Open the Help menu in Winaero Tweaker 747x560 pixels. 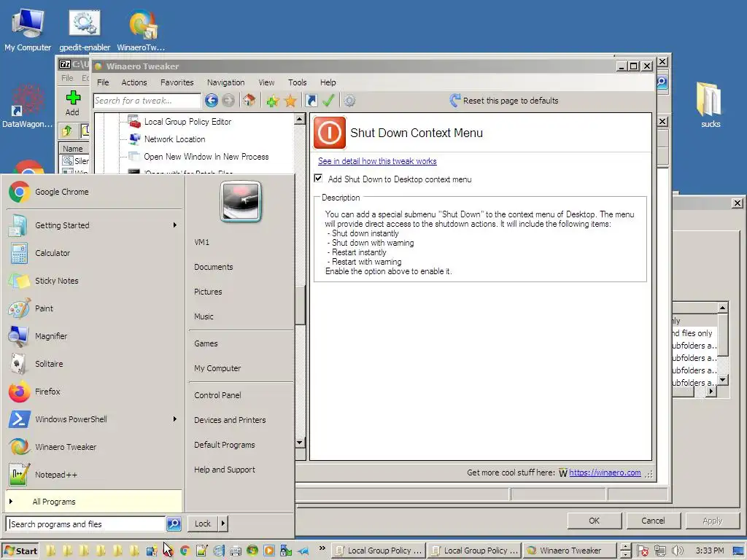328,82
